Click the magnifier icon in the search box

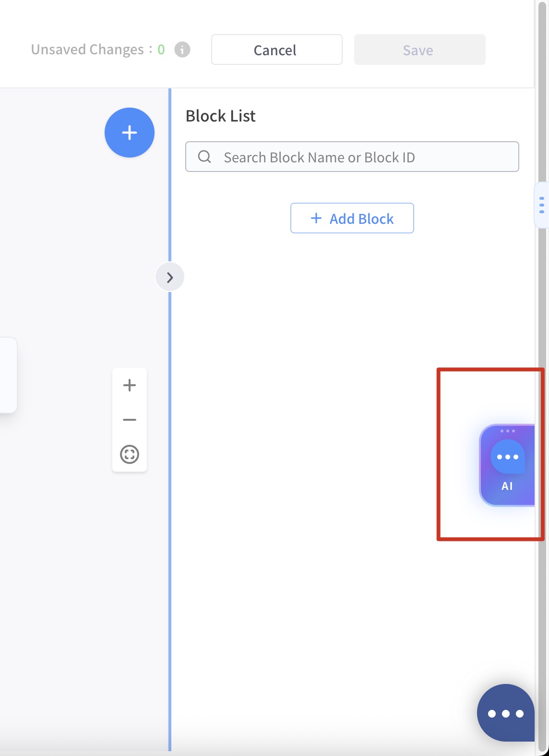pos(204,157)
